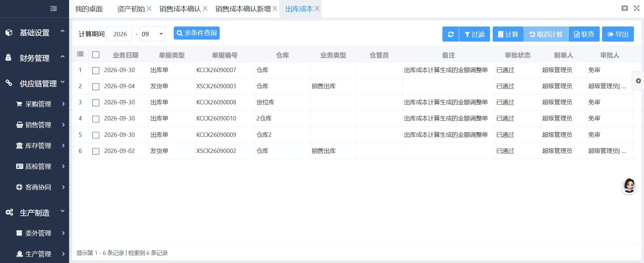
Task: Click the 计算 button
Action: pos(508,34)
